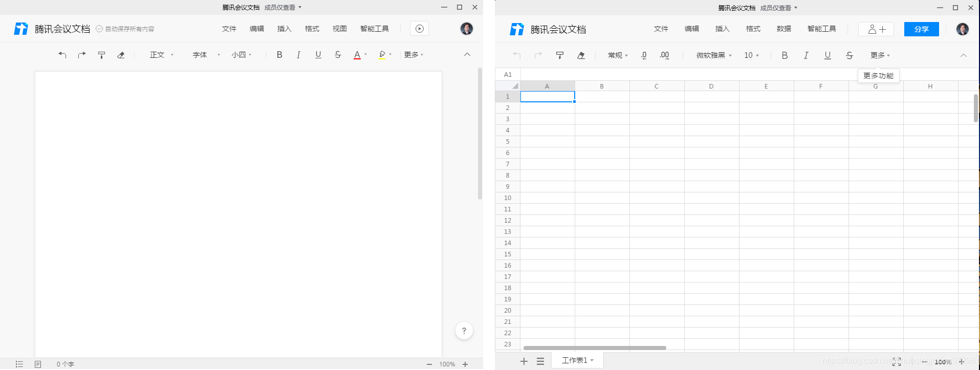Click the A1 cell name box

[508, 74]
